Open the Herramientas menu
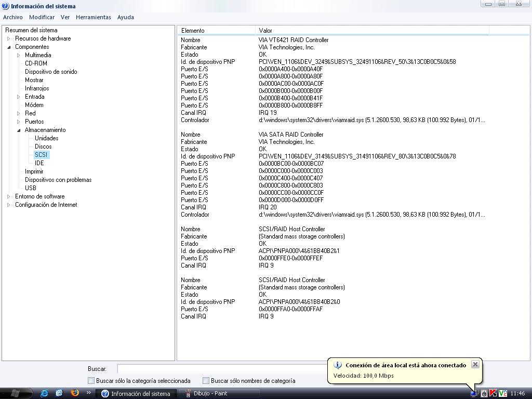The height and width of the screenshot is (399, 532). tap(93, 17)
